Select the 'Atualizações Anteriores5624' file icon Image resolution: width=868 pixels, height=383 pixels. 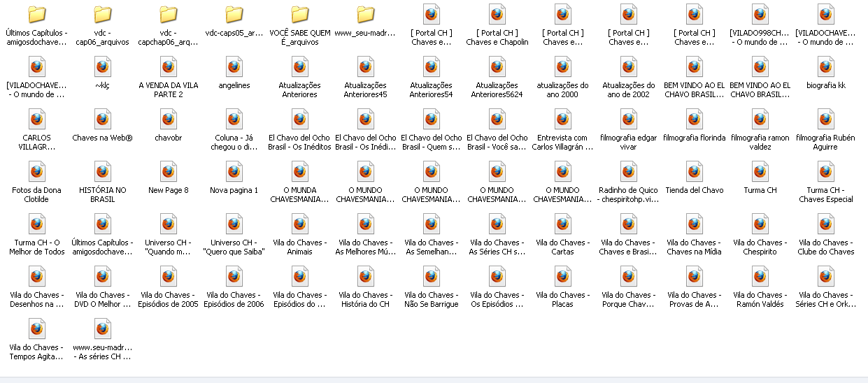click(497, 67)
